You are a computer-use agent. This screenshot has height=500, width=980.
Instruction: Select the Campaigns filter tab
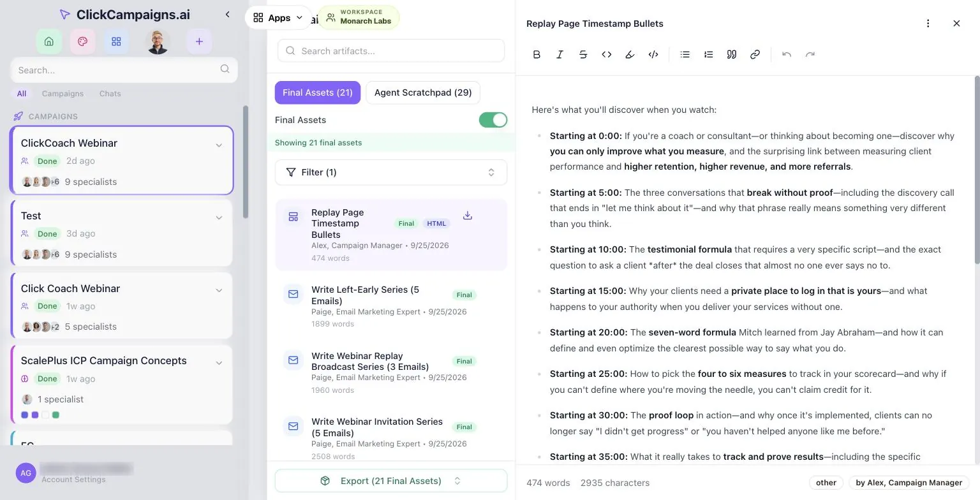coord(63,94)
